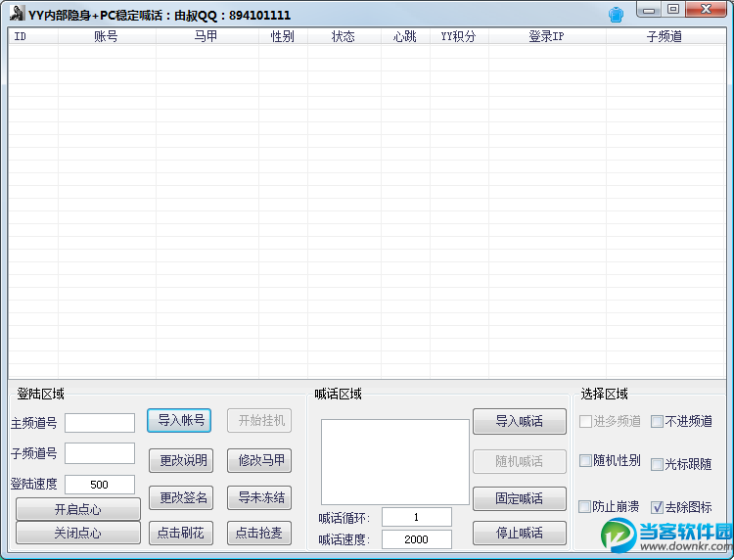Viewport: 734px width, 560px height.
Task: Click 喊话循环 field showing 1
Action: [417, 517]
